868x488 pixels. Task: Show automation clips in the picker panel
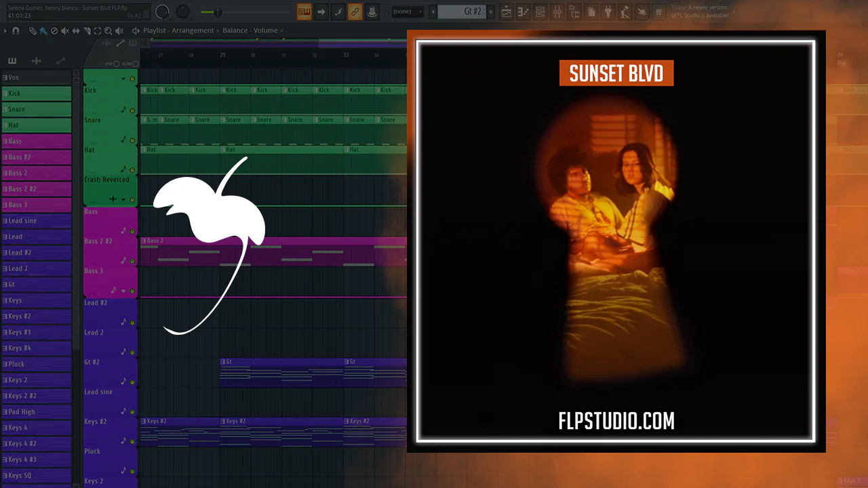[x=61, y=61]
